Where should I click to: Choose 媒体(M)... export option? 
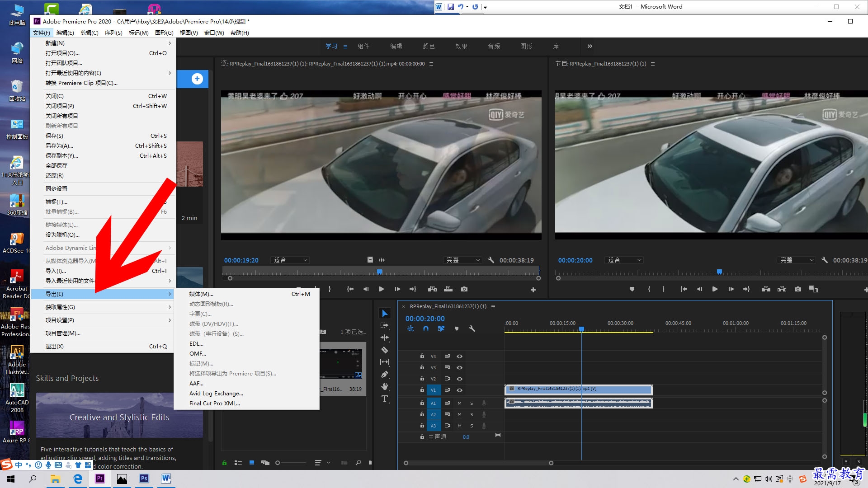[247, 294]
